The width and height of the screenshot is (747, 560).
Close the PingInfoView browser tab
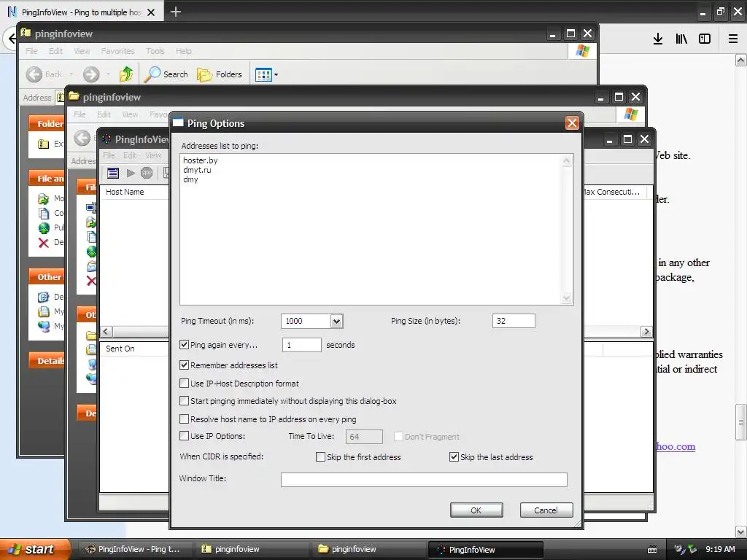click(x=151, y=12)
